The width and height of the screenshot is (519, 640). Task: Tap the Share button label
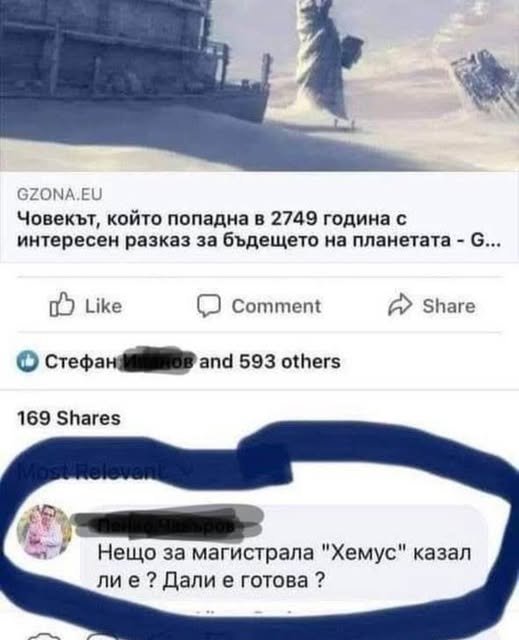pos(449,306)
